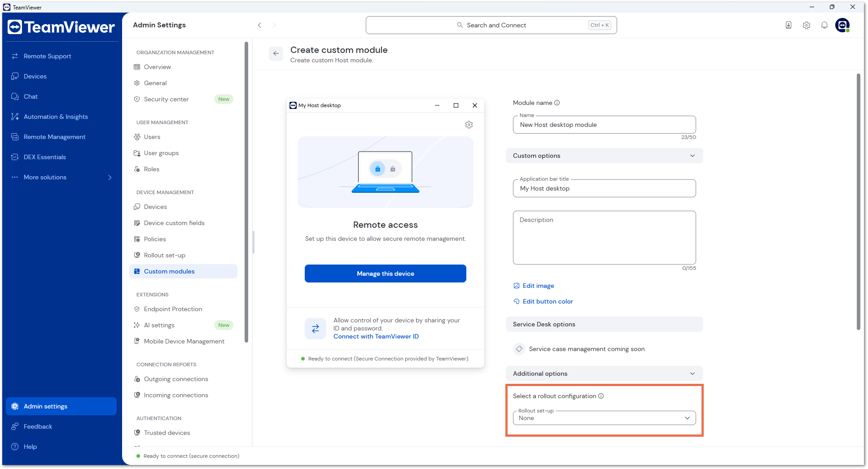Click the connection arrows icon in preview

click(316, 329)
